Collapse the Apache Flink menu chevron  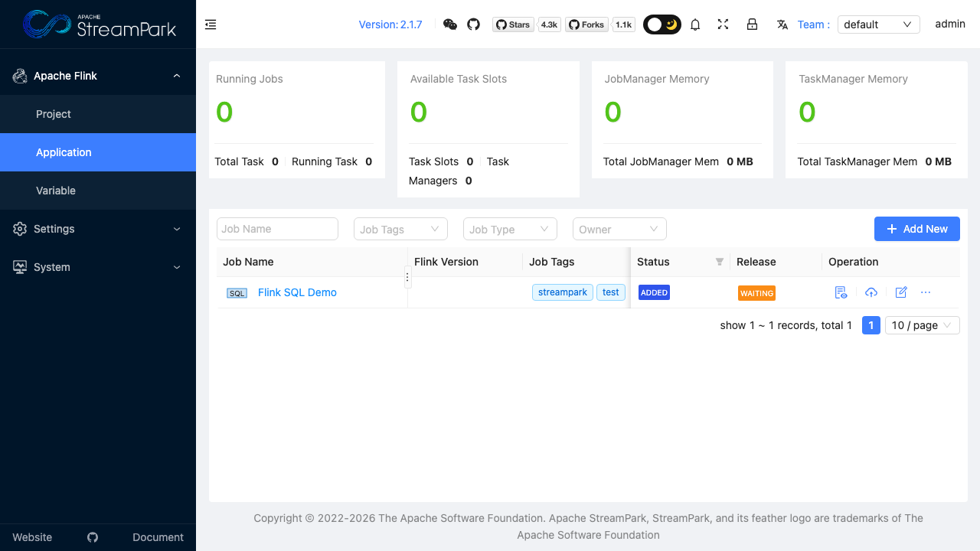pos(177,76)
